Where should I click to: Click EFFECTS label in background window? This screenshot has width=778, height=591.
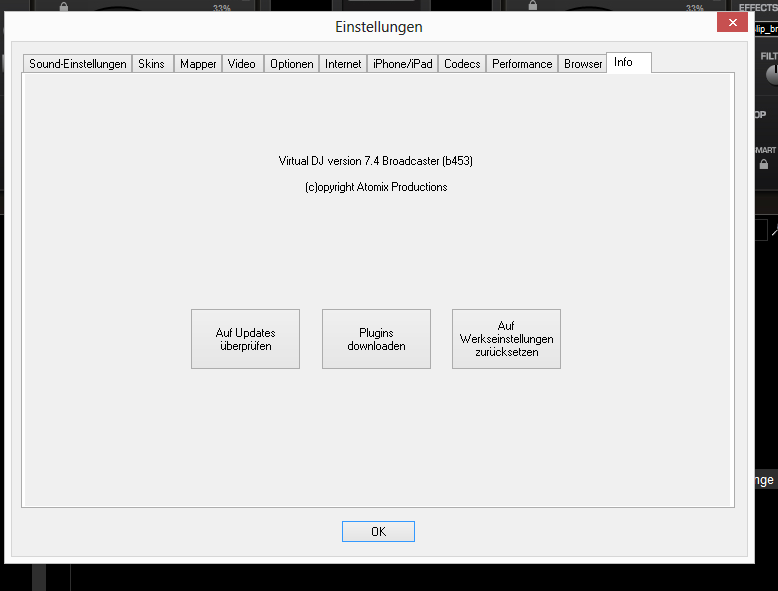coord(758,7)
